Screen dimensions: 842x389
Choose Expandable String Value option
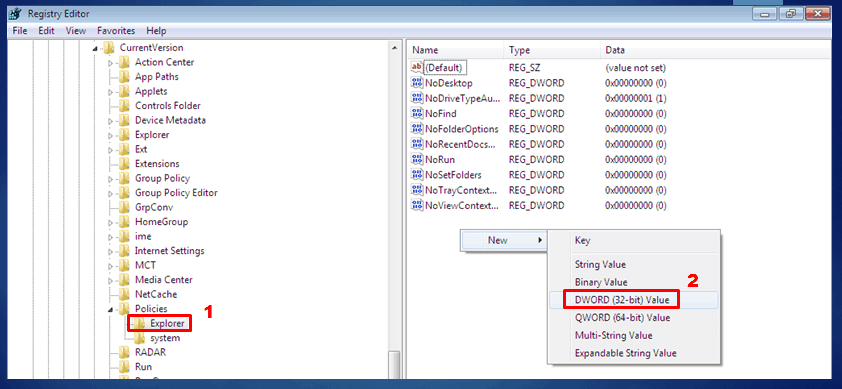[x=626, y=353]
